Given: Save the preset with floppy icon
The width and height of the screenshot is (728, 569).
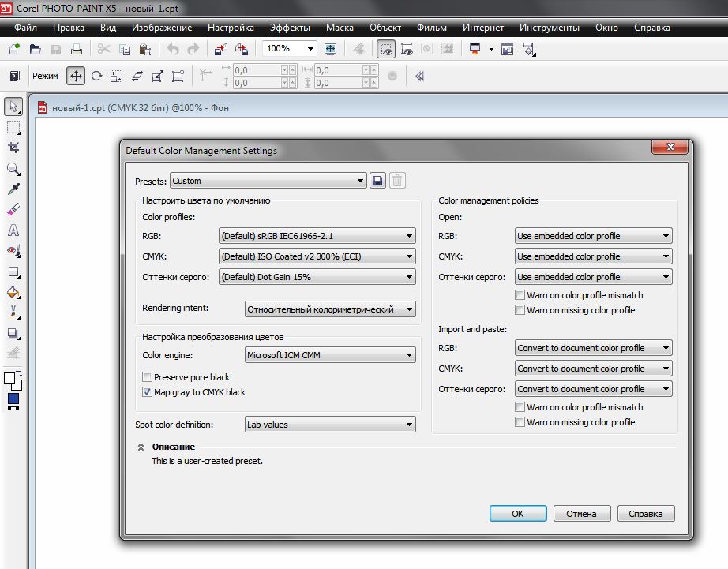Looking at the screenshot, I should tap(377, 181).
